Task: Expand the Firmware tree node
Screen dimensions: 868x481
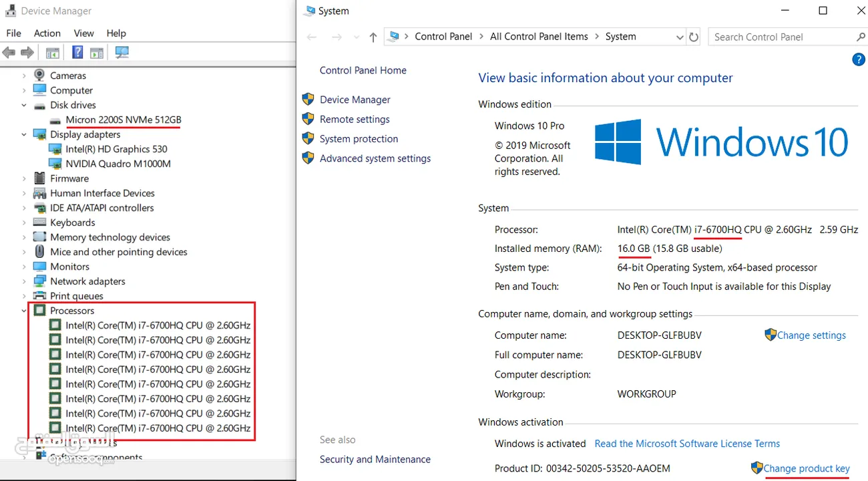Action: tap(24, 178)
